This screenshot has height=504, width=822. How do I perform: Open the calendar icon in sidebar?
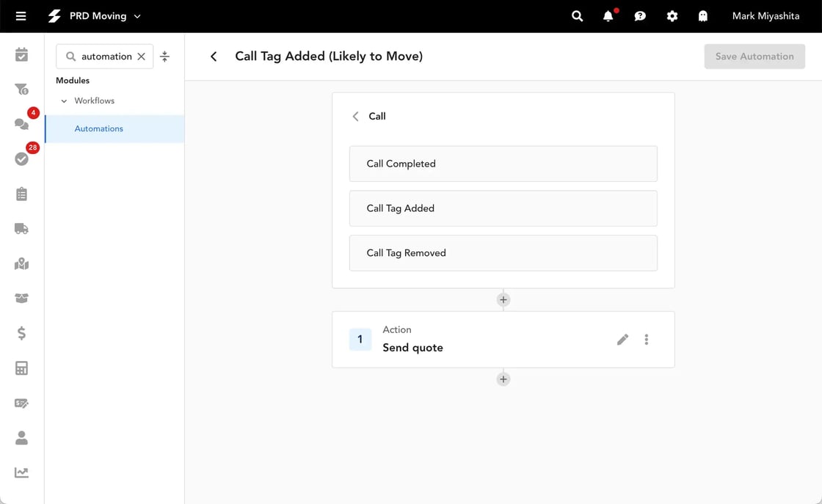[x=21, y=55]
